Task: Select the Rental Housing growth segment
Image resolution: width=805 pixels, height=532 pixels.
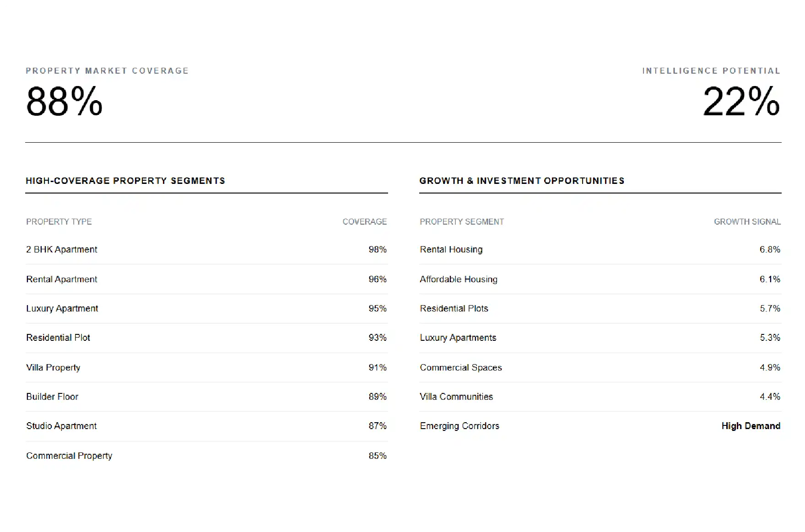Action: coord(600,249)
